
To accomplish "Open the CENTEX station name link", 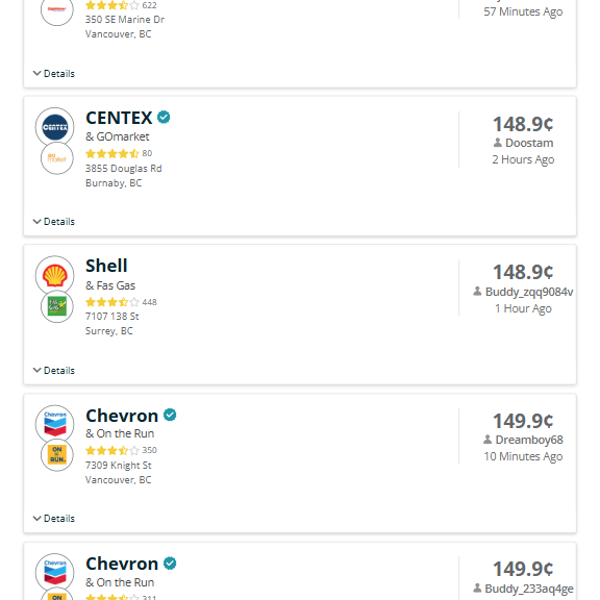I will (x=119, y=118).
